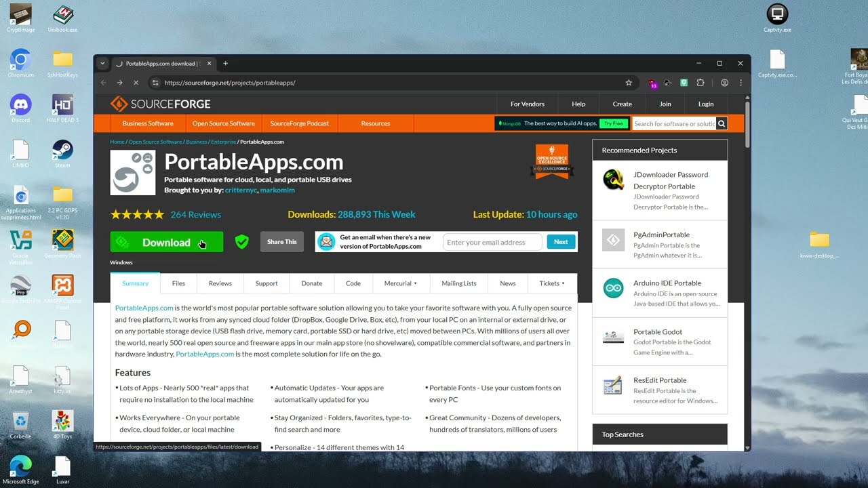Open Discord desktop shortcut
The width and height of the screenshot is (868, 488).
[21, 108]
